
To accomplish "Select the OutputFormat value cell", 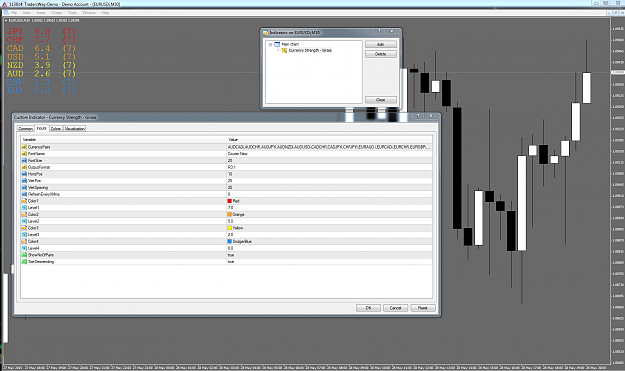I will (329, 167).
